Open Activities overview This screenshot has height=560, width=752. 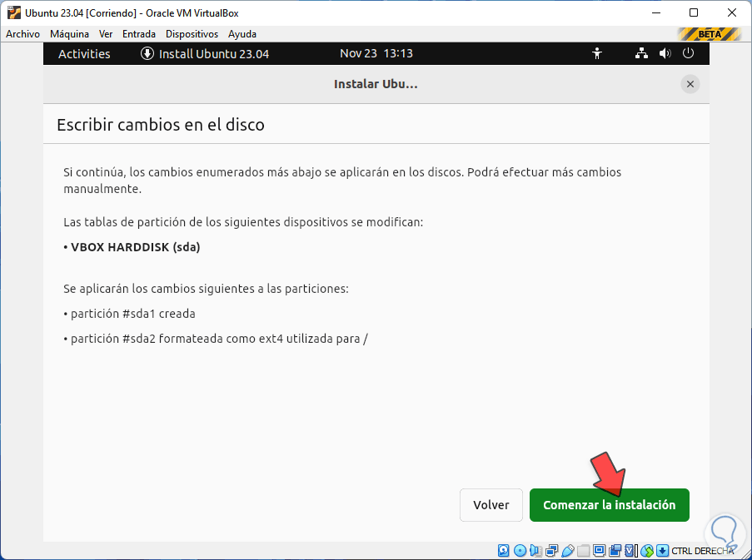click(x=84, y=53)
